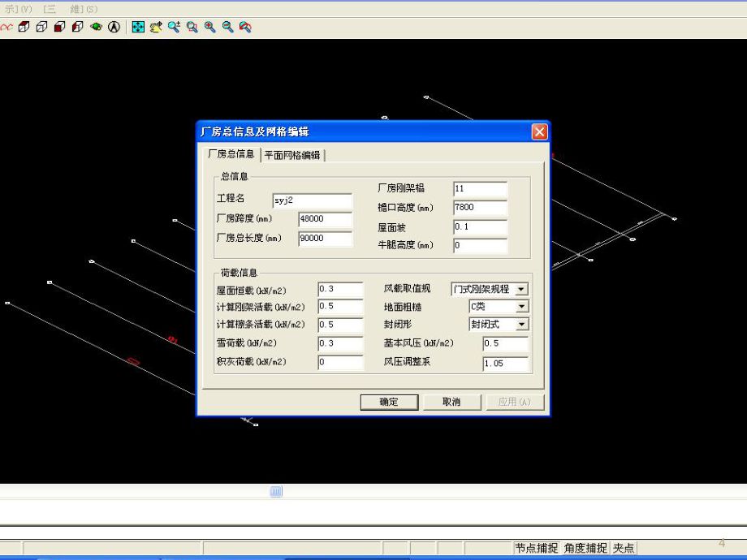Switch to the 平面网格编辑 tab
The height and width of the screenshot is (560, 747).
[x=292, y=154]
